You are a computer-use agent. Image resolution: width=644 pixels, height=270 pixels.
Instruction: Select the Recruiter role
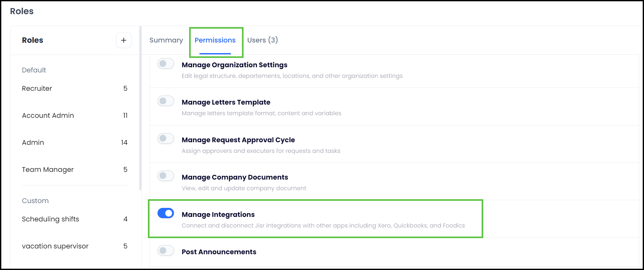pyautogui.click(x=37, y=88)
